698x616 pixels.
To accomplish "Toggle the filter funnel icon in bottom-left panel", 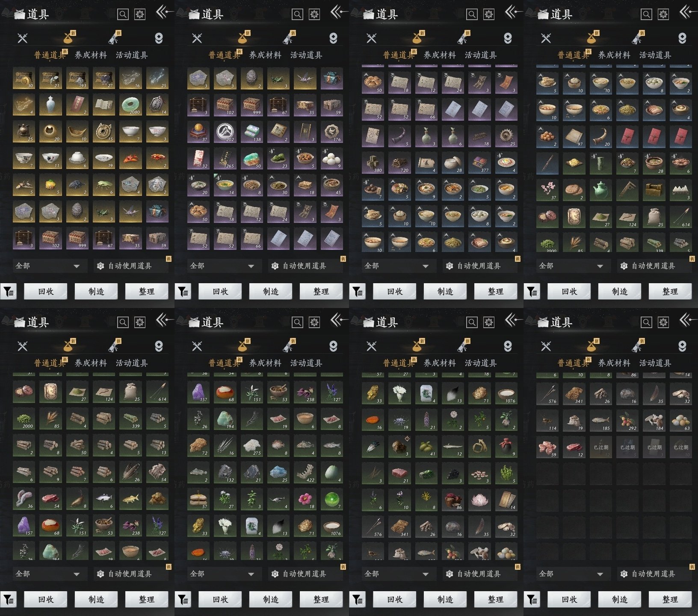I will coord(9,600).
